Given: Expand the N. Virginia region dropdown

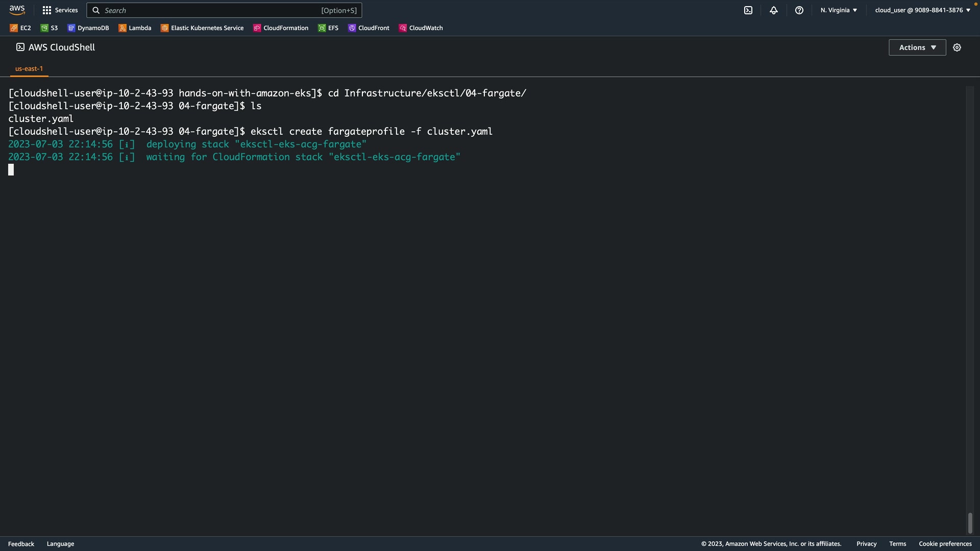Looking at the screenshot, I should click(839, 10).
